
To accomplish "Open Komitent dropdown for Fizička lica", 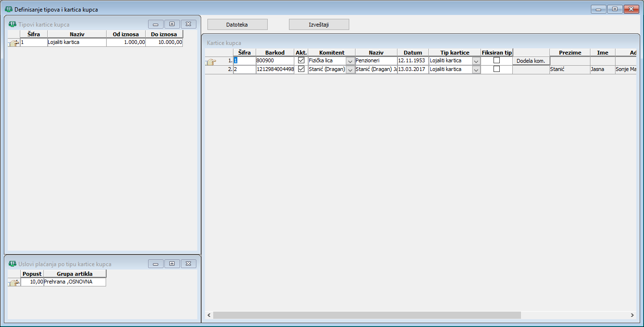I will (350, 61).
